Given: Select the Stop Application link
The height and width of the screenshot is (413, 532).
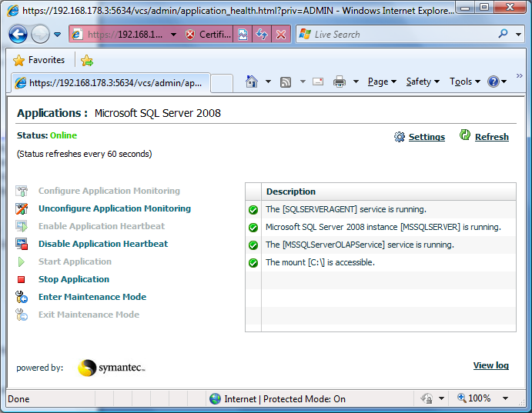Looking at the screenshot, I should tap(74, 279).
